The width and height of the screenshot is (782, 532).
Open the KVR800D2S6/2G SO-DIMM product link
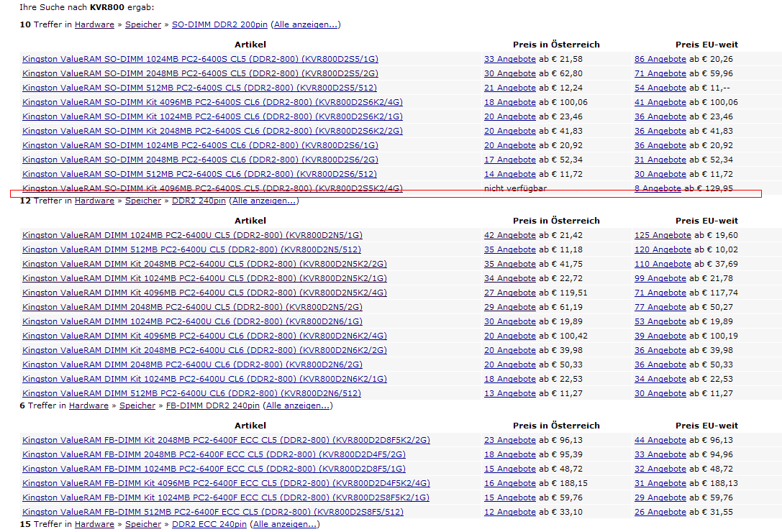tap(200, 160)
